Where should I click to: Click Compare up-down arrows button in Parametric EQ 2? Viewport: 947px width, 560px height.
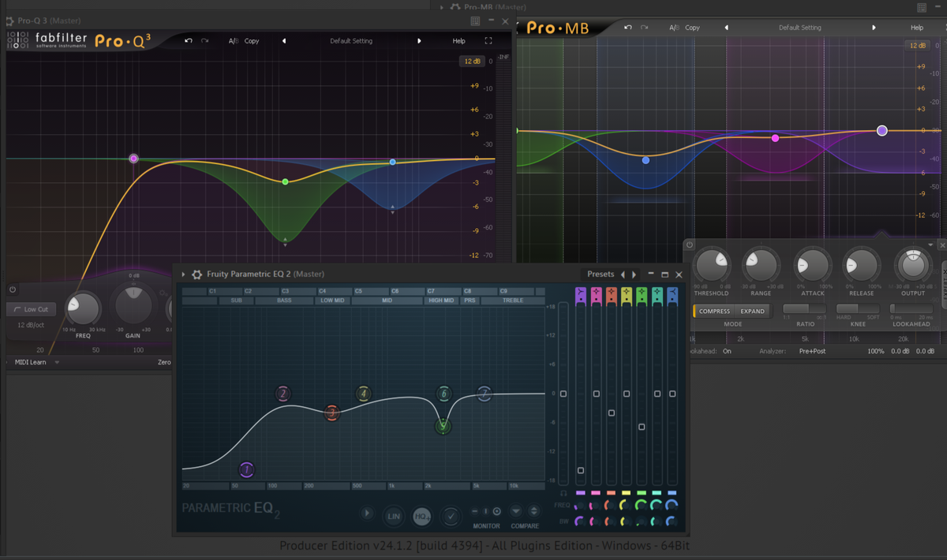[533, 512]
